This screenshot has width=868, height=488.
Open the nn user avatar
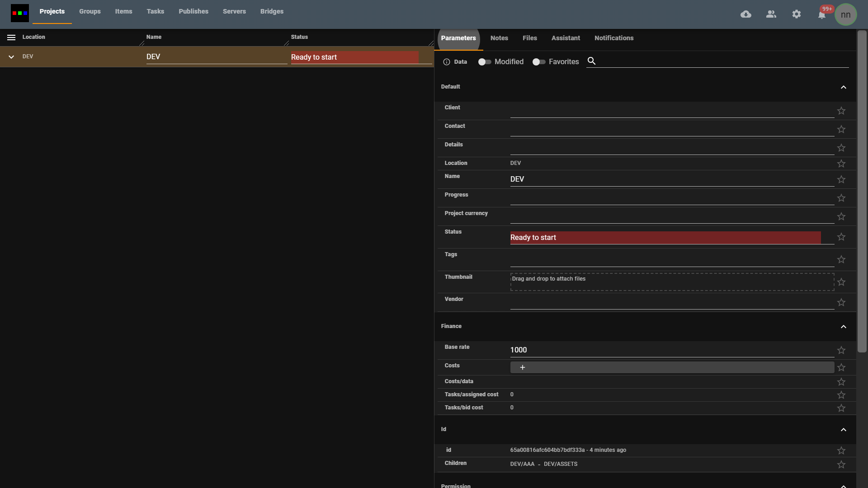[x=845, y=14]
